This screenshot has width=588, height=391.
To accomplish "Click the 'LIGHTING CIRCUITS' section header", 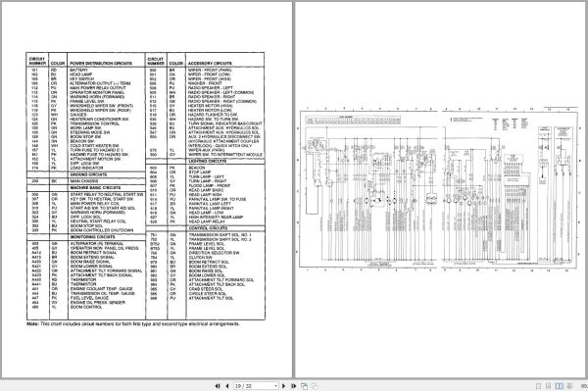I will 208,161.
